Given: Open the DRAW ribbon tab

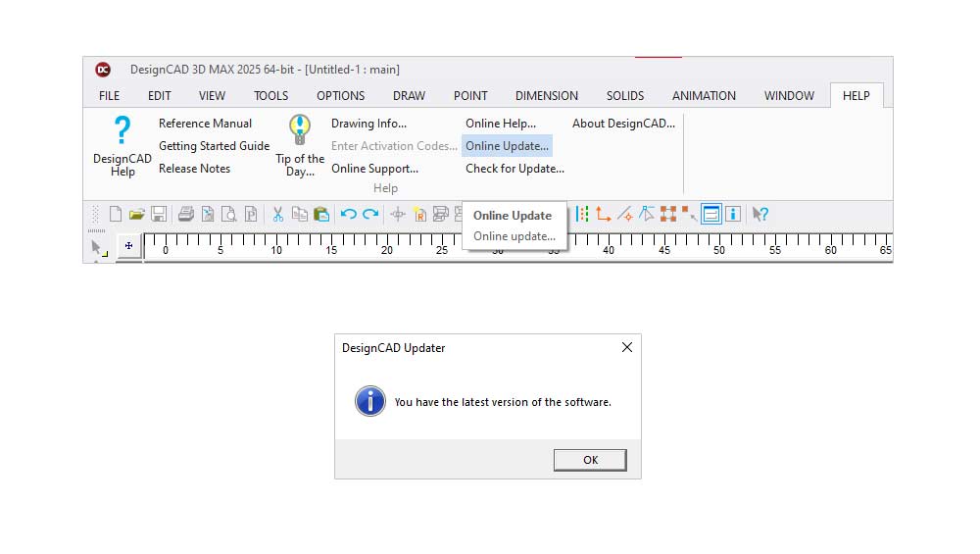Looking at the screenshot, I should click(409, 95).
